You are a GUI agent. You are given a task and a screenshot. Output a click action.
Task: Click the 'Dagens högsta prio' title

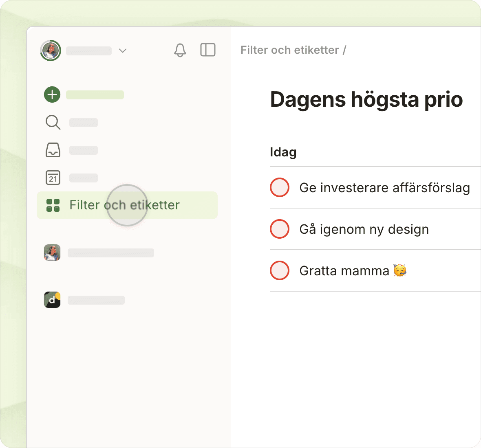click(366, 99)
